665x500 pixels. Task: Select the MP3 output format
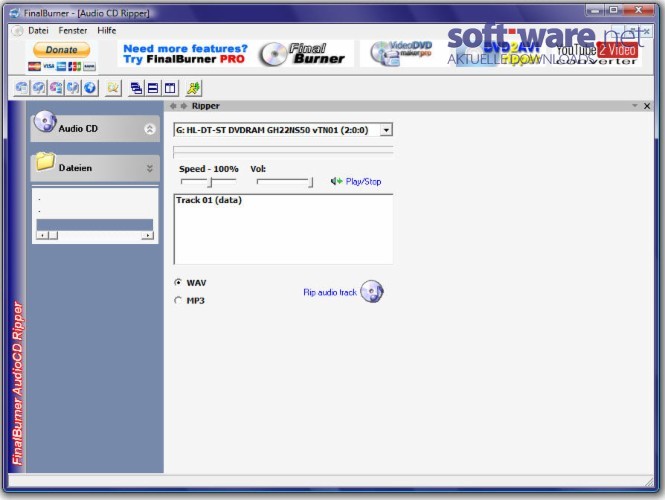[x=178, y=300]
